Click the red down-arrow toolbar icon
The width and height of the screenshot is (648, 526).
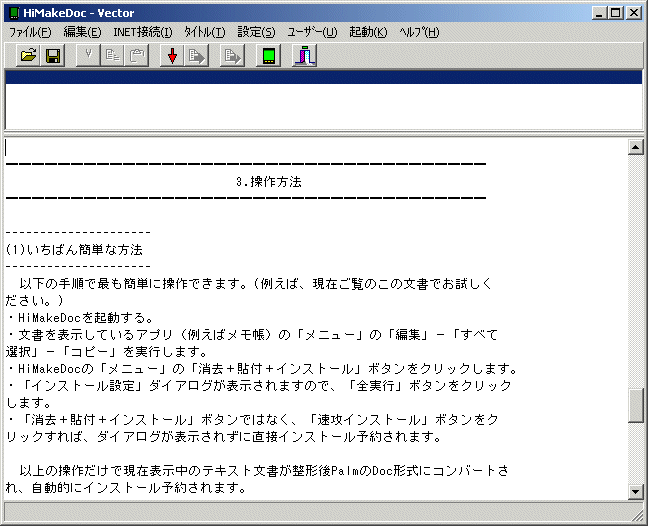172,55
